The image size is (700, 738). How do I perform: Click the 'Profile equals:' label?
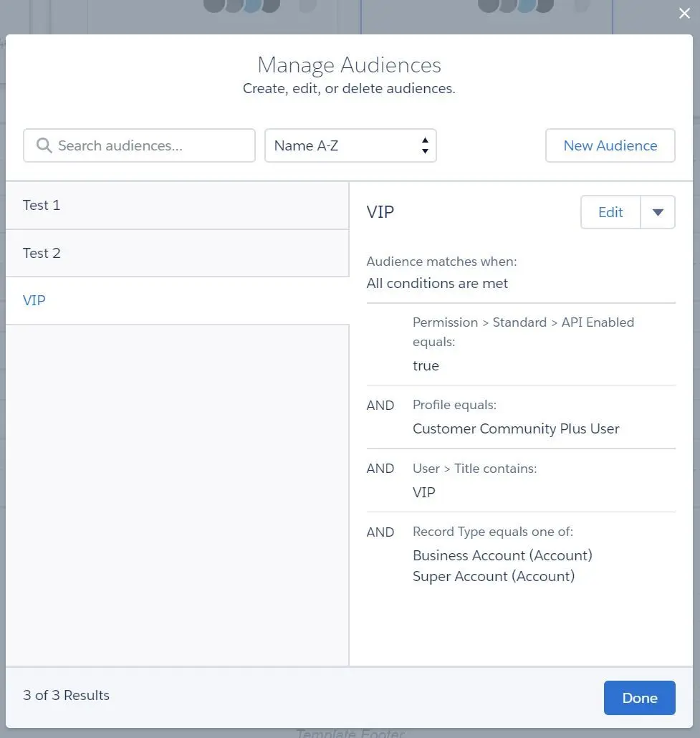click(454, 405)
